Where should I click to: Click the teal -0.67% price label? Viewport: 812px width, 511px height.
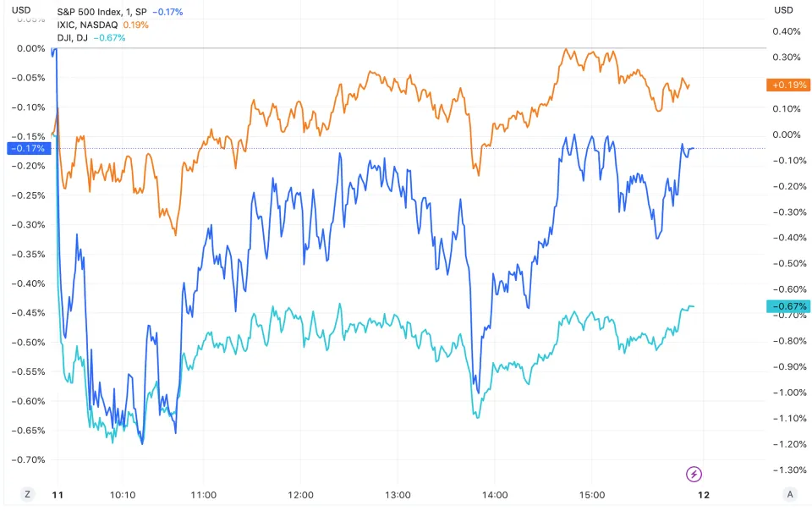[x=787, y=306]
